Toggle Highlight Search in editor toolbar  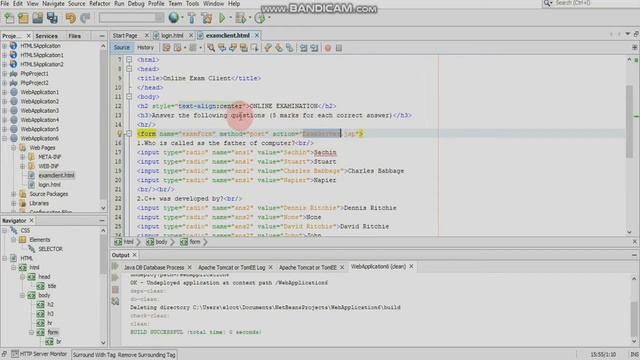[x=244, y=48]
